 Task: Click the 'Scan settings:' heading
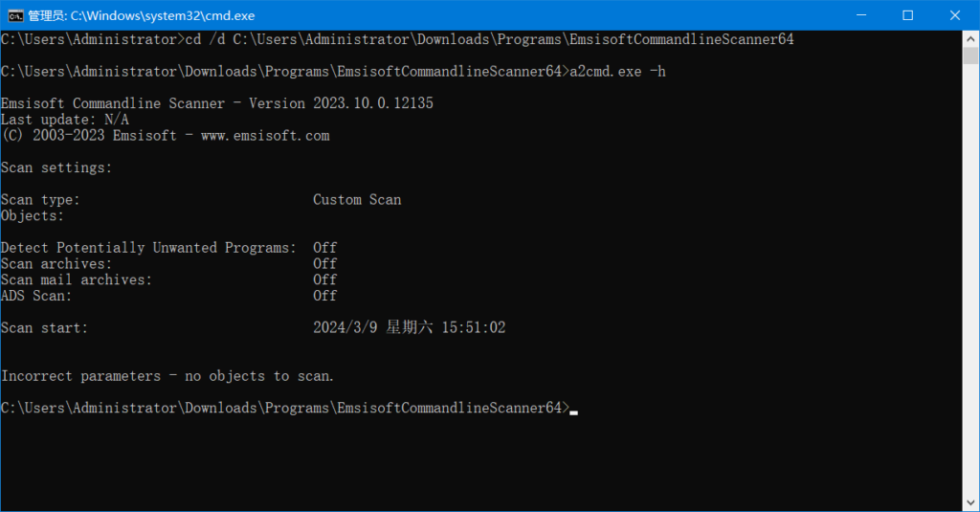56,167
